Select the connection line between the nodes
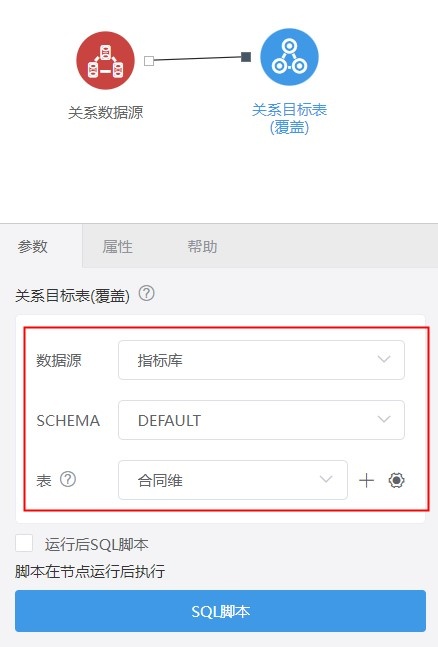This screenshot has width=438, height=647. pyautogui.click(x=197, y=59)
